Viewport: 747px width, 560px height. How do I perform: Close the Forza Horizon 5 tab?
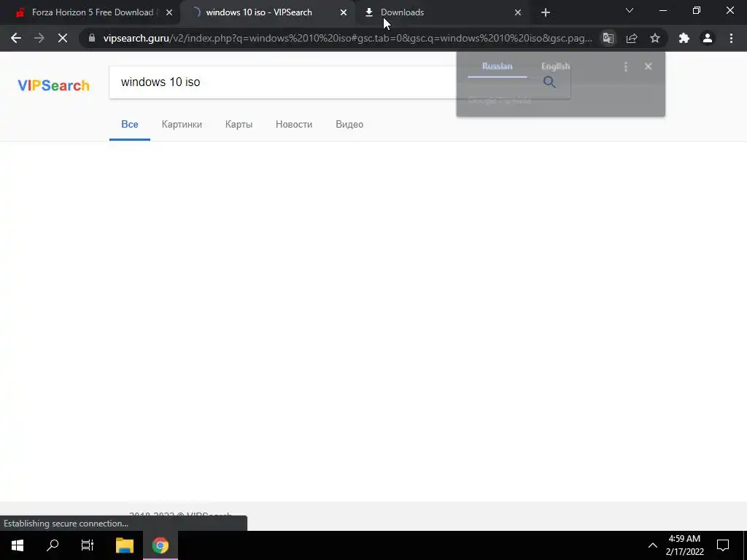tap(169, 12)
